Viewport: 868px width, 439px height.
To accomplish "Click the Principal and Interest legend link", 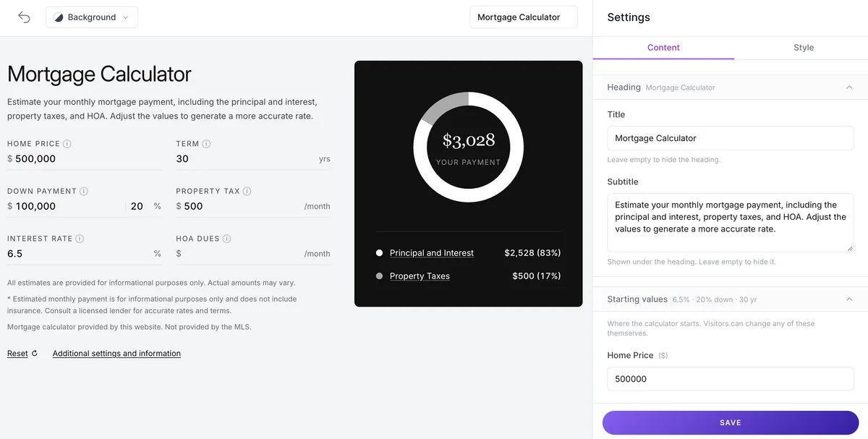I will [x=432, y=253].
